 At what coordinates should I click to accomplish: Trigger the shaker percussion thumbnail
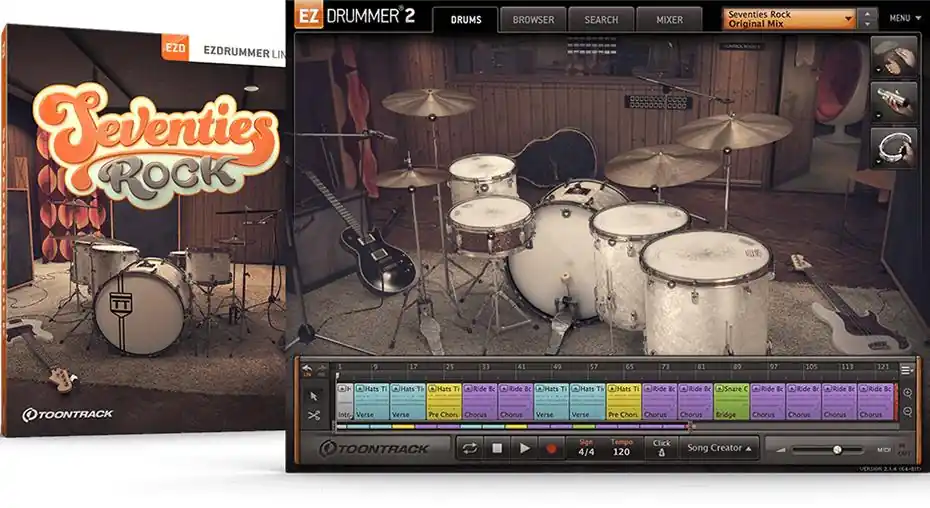pos(894,102)
